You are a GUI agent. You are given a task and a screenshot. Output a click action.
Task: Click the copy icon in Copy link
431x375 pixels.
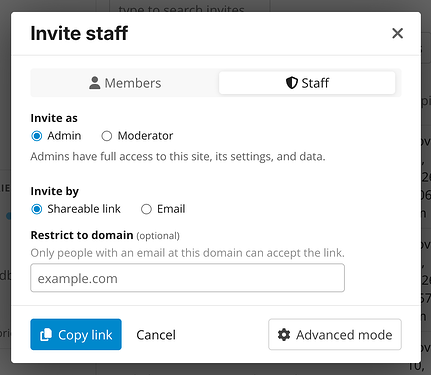46,335
